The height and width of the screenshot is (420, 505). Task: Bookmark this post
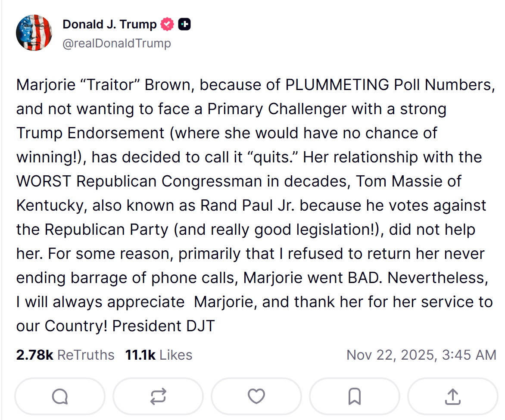(x=354, y=396)
